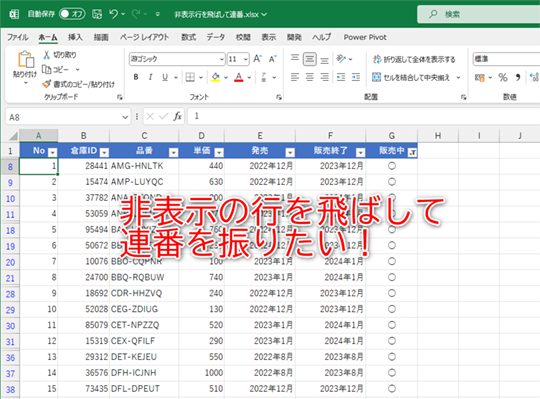
Task: Align text left
Action: coord(295,77)
